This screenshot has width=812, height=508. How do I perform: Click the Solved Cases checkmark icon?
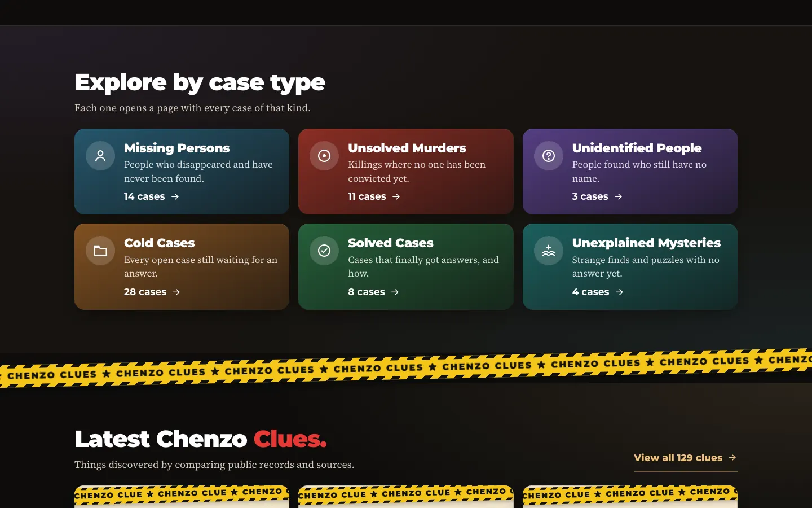tap(324, 251)
